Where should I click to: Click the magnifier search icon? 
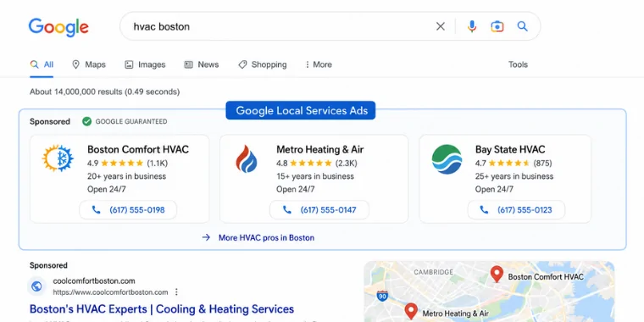coord(522,26)
